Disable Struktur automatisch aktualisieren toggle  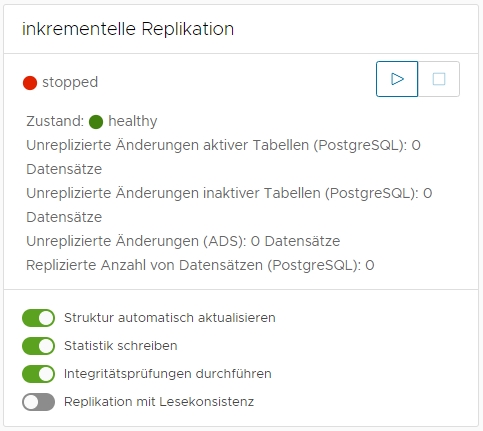pyautogui.click(x=38, y=318)
